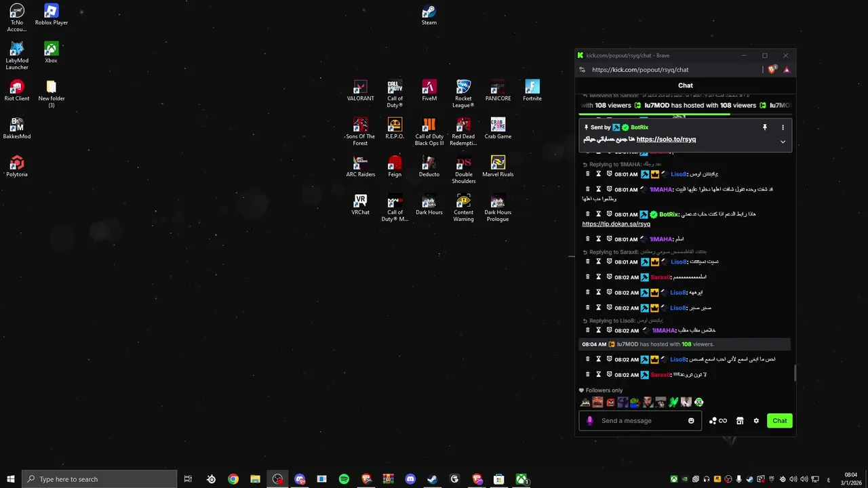Screen dimensions: 868x488
Task: Open the chat shop store icon
Action: click(740, 421)
